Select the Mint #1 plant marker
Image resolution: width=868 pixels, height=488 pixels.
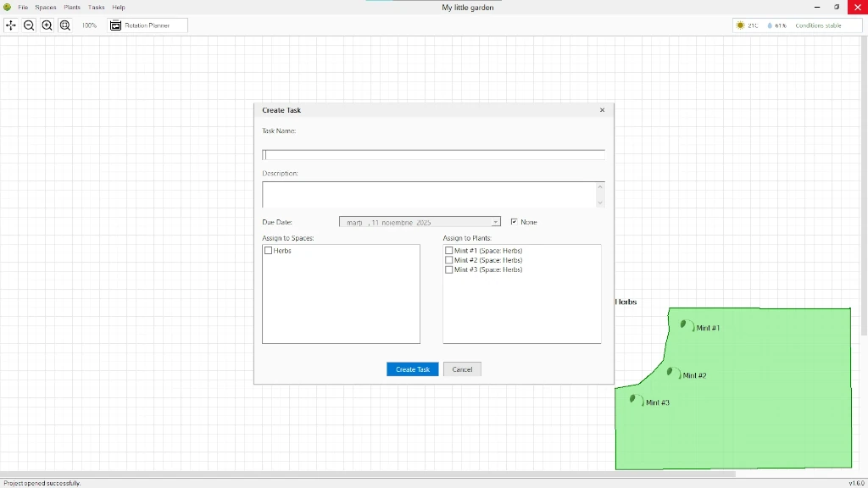tap(685, 324)
